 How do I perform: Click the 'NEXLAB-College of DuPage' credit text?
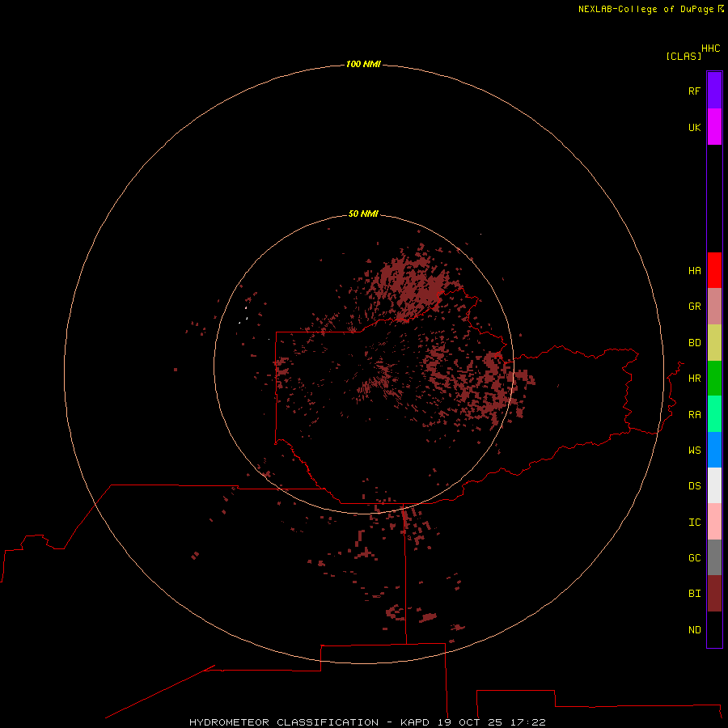[x=645, y=9]
